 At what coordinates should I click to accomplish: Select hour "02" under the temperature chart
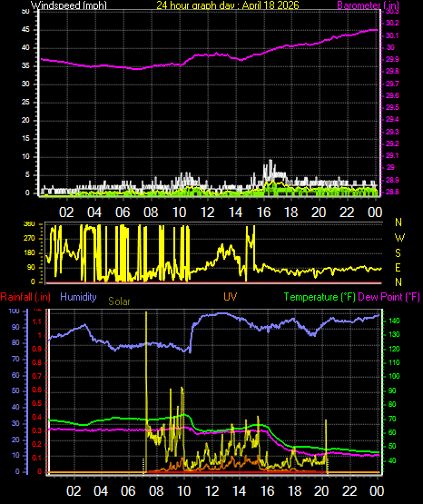click(74, 491)
